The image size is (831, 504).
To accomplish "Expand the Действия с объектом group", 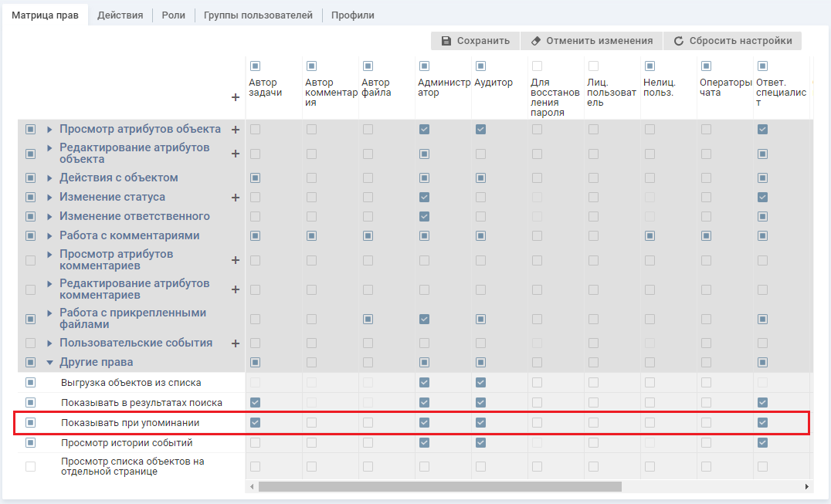I will (x=50, y=178).
